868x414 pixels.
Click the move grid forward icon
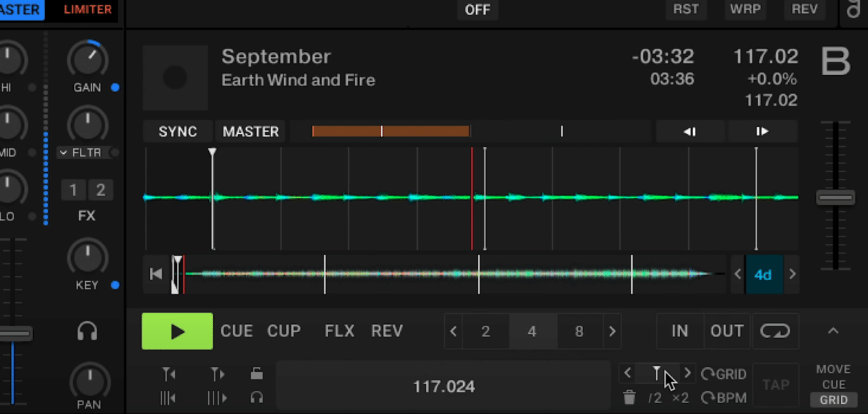[216, 398]
